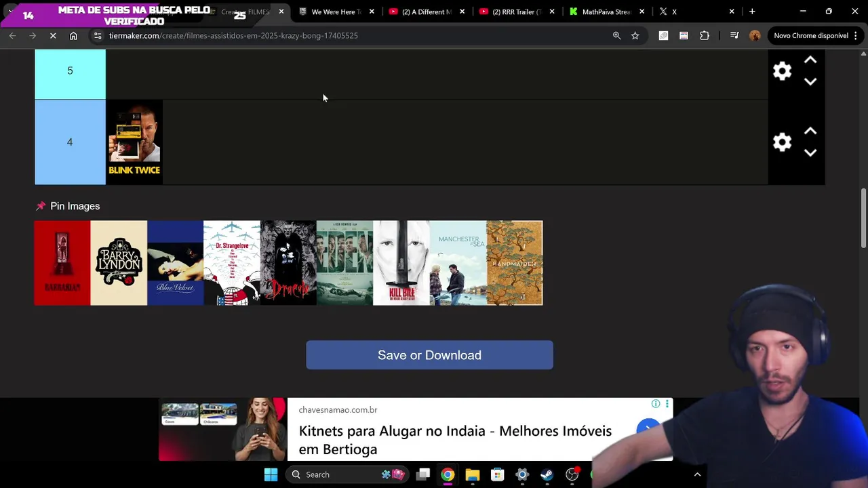Screen dimensions: 868x488
Task: Open the Chrome profile avatar
Action: tap(755, 36)
